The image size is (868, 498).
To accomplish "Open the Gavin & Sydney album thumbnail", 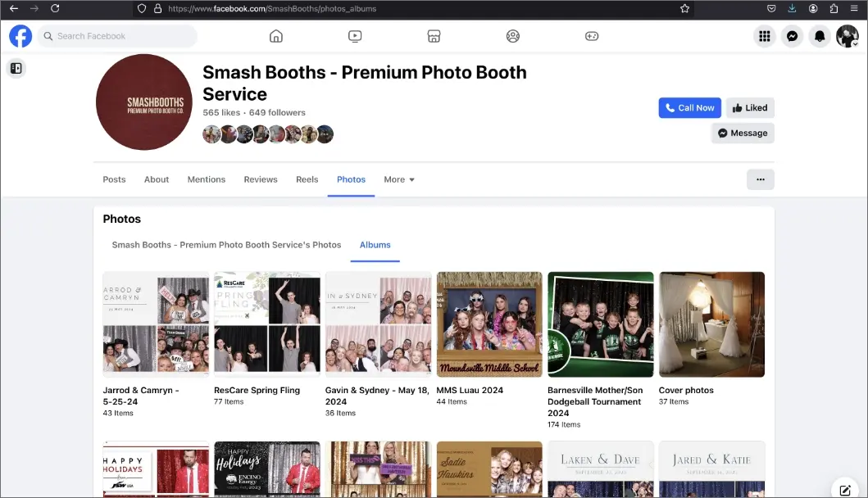I will [x=378, y=324].
